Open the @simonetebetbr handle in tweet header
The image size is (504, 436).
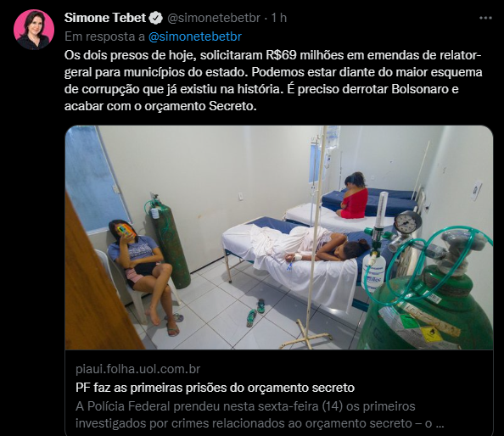[x=214, y=18]
